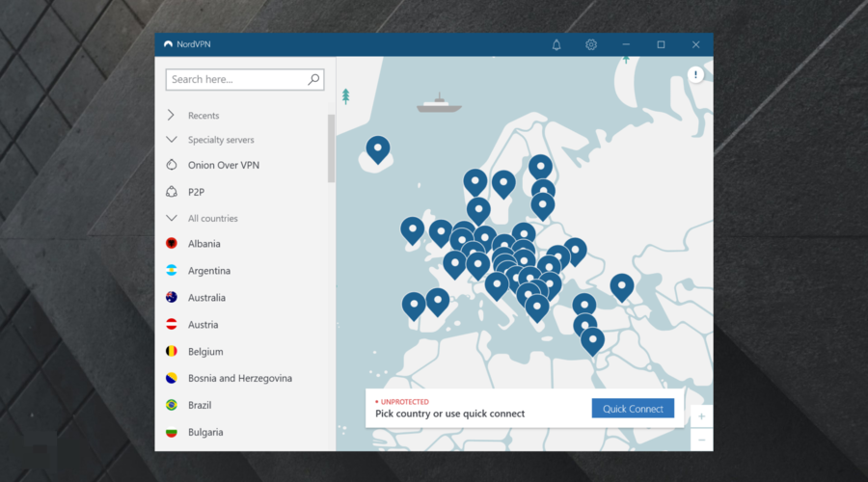Click the exclamation info icon on map
Image resolution: width=868 pixels, height=482 pixels.
click(695, 74)
